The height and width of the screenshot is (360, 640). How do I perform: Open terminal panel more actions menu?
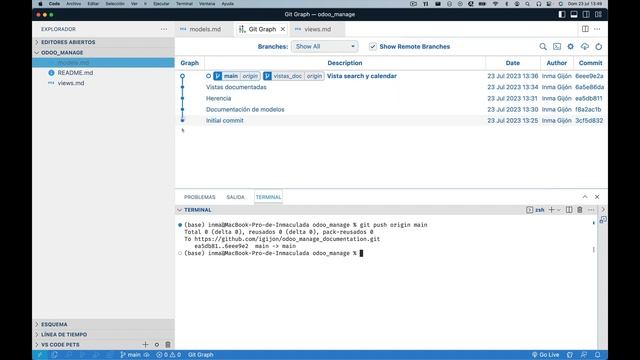pos(591,210)
